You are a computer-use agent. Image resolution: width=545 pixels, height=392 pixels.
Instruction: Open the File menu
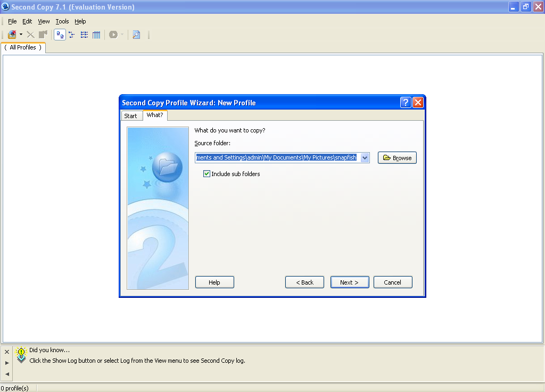(x=12, y=21)
